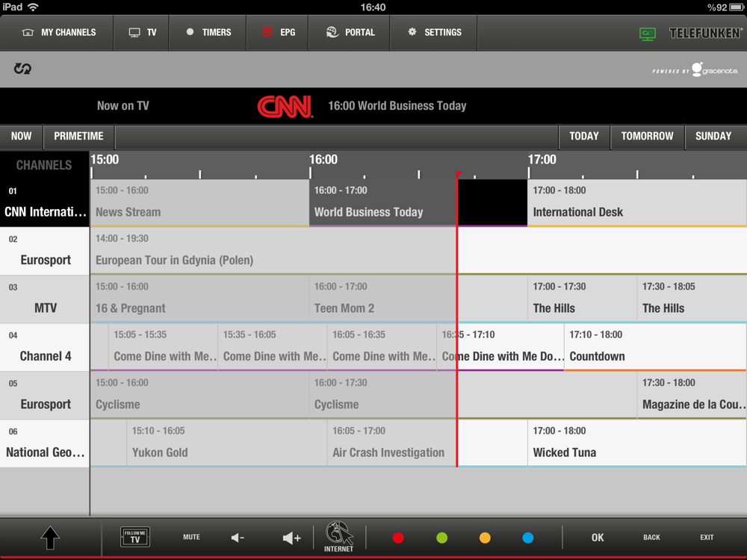Select Come Dine with Me 15:05 - 15:35
The height and width of the screenshot is (560, 747).
pos(163,347)
